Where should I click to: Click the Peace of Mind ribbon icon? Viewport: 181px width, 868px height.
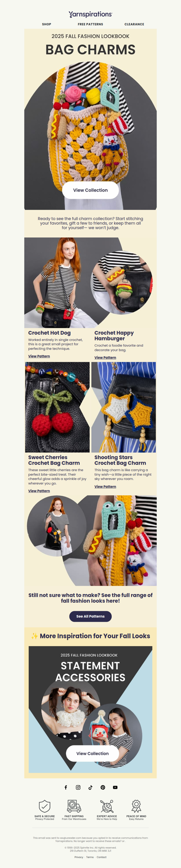136,806
